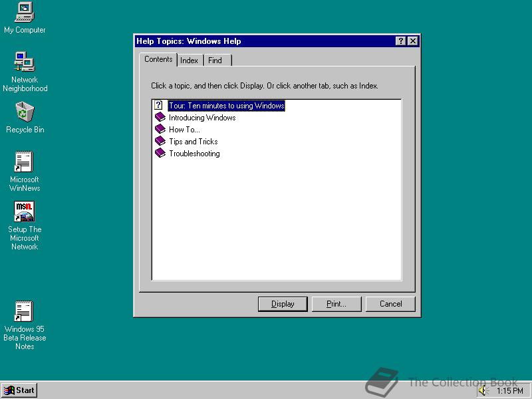The image size is (532, 399).
Task: Click the book icon beside Tips and Tricks
Action: 160,141
